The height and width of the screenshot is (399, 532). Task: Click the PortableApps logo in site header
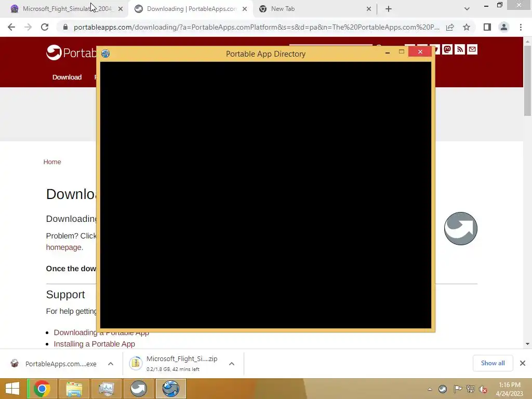(72, 52)
